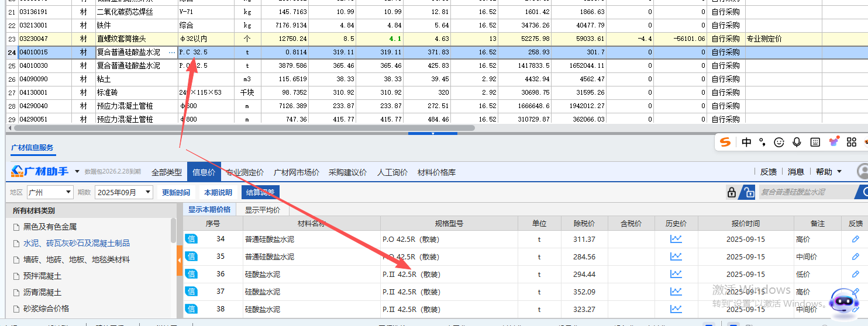Click the microphone voice input icon
868x326 pixels.
point(797,142)
